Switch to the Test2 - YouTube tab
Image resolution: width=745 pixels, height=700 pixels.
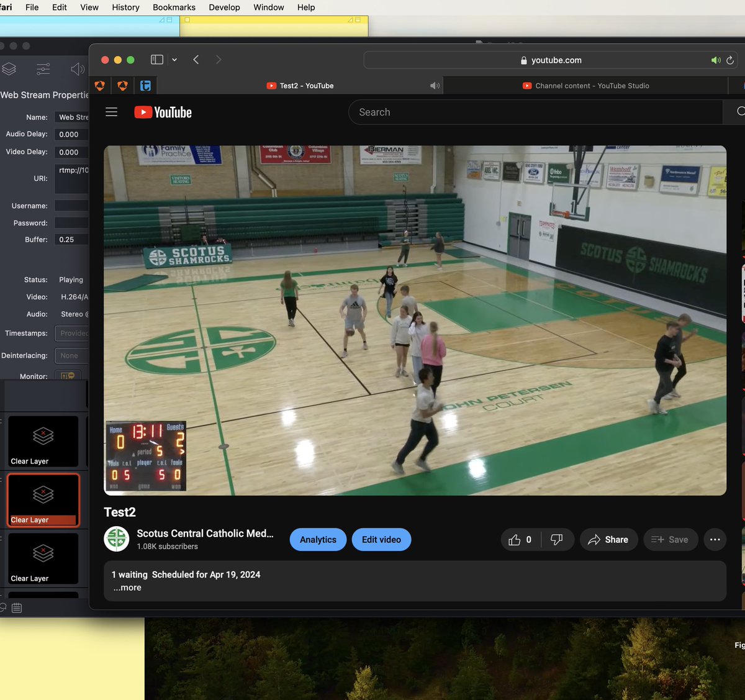click(x=300, y=86)
